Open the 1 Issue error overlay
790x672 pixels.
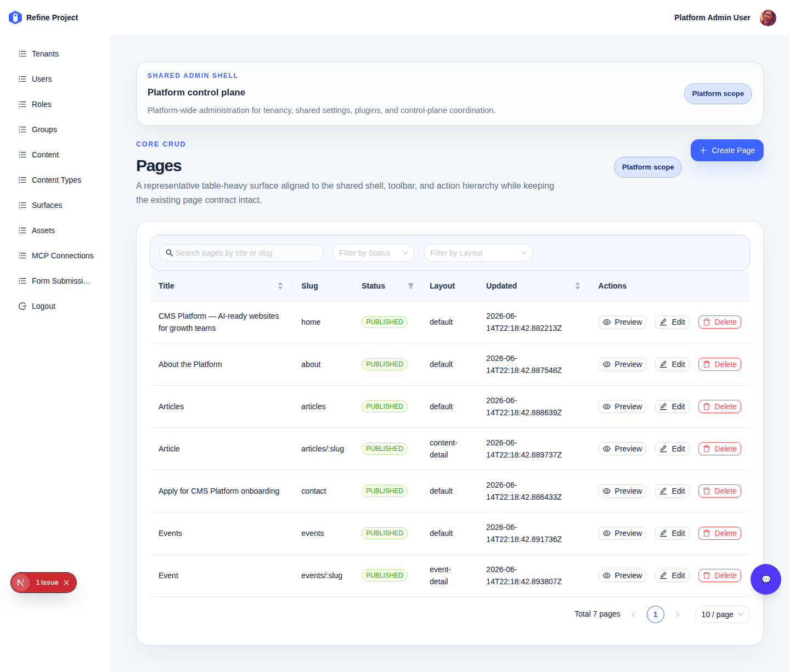(x=47, y=583)
